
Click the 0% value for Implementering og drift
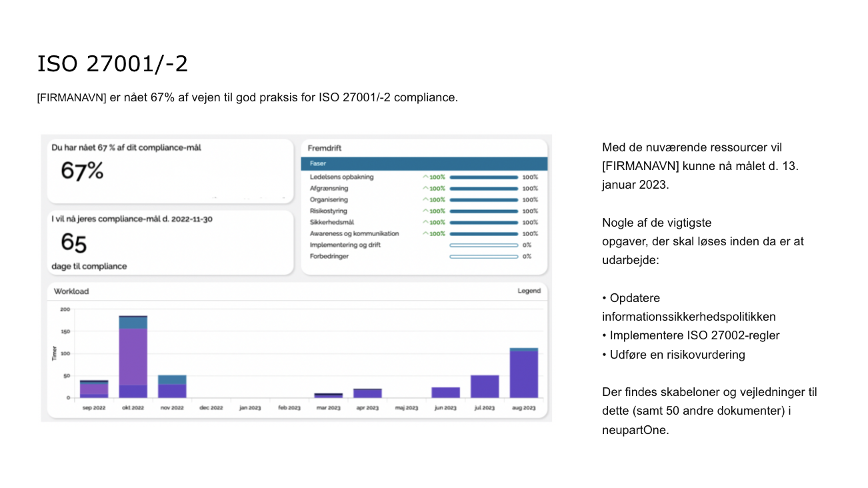pos(527,245)
